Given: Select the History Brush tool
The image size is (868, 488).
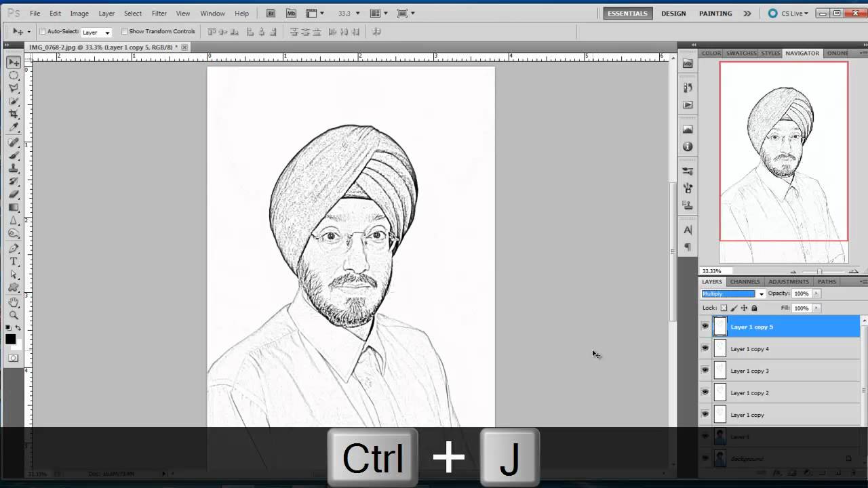Looking at the screenshot, I should (14, 181).
